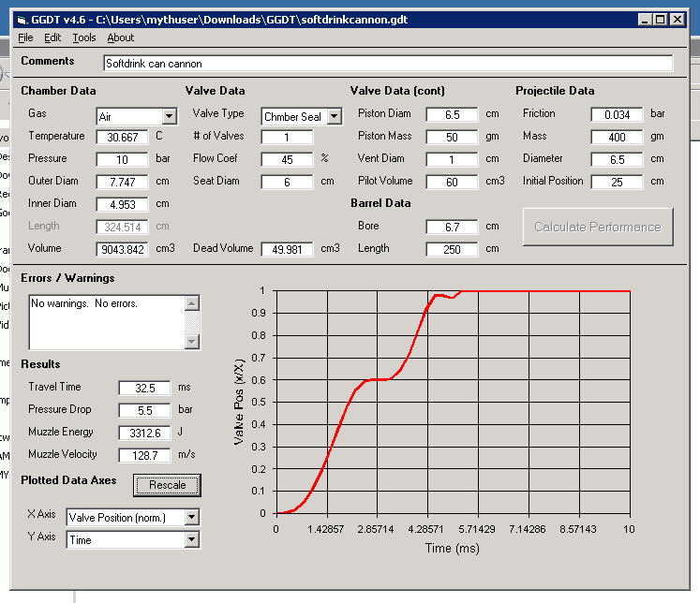
Task: Click the Piston Mass input field
Action: pos(452,137)
